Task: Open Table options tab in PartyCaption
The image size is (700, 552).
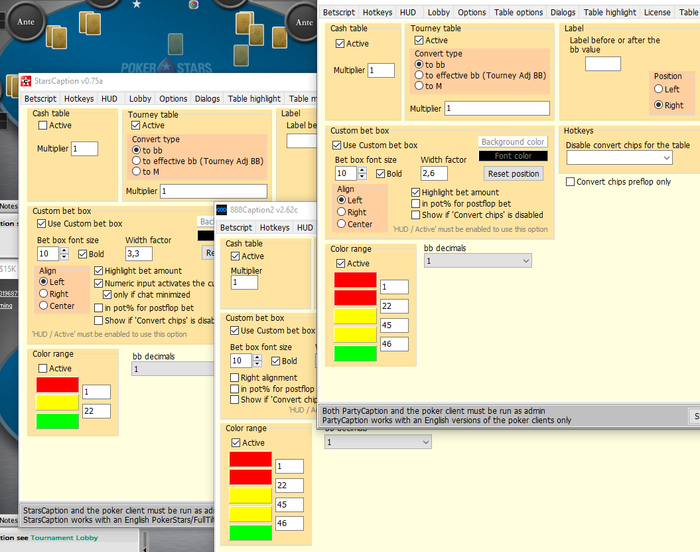Action: (518, 13)
